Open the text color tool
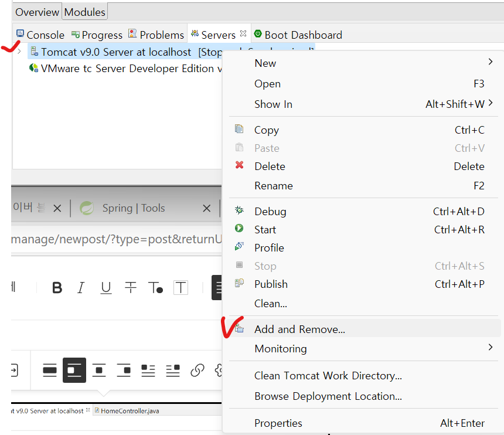Screen dimensions: 504x435 tap(155, 287)
